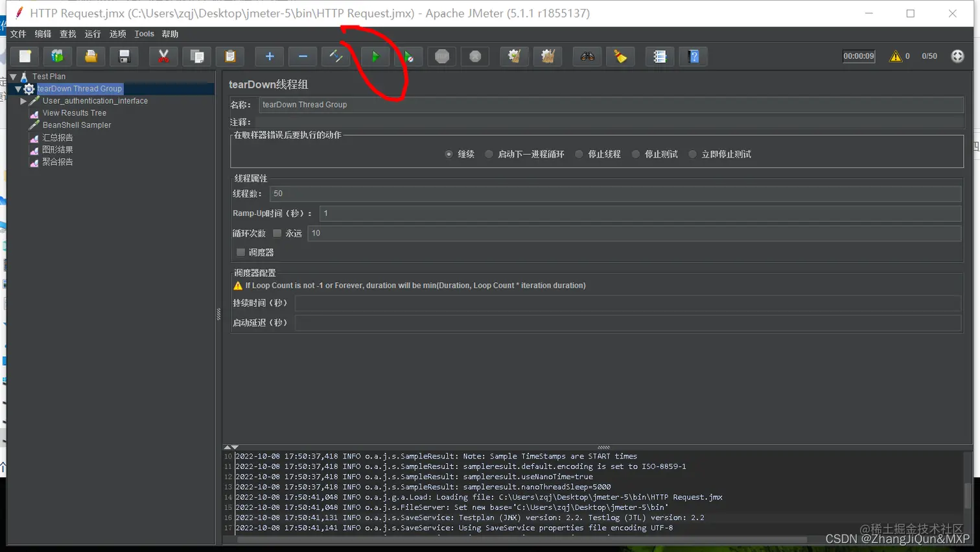Save the test plan with disk icon
The height and width of the screenshot is (552, 980).
click(124, 56)
